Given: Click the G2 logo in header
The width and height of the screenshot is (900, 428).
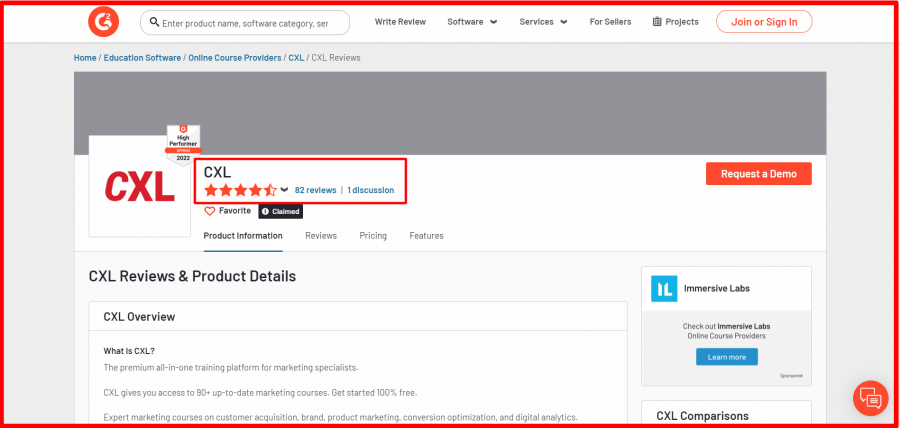Looking at the screenshot, I should coord(103,21).
